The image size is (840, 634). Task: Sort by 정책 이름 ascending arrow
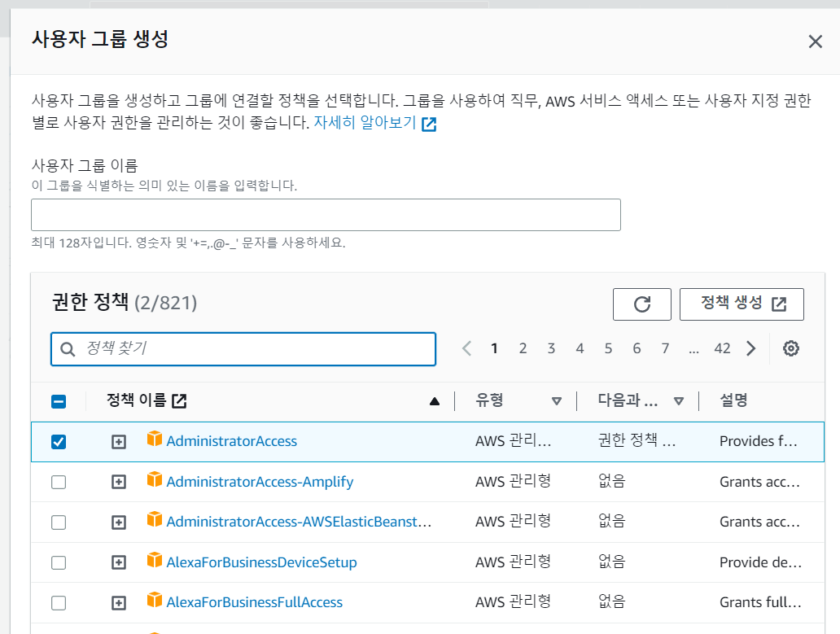435,401
